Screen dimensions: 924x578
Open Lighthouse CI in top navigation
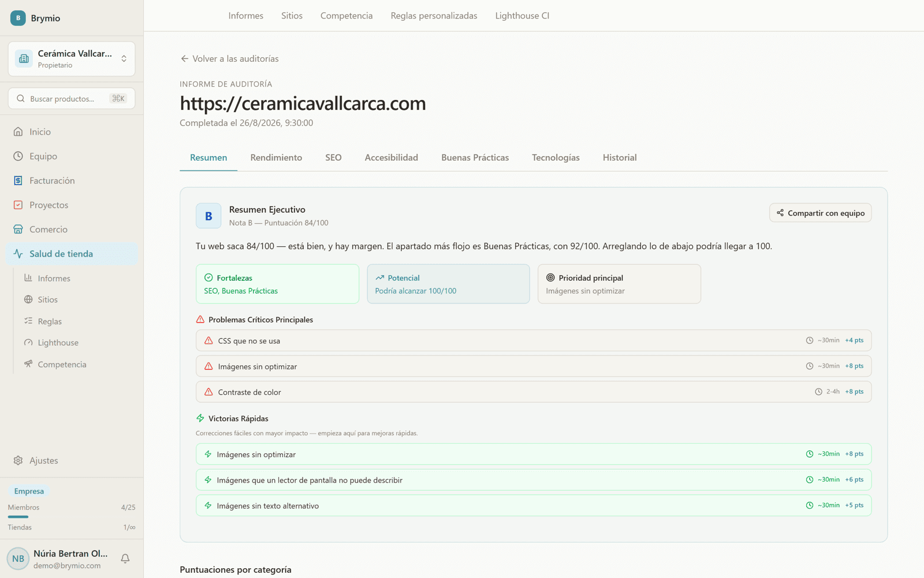[x=522, y=16]
